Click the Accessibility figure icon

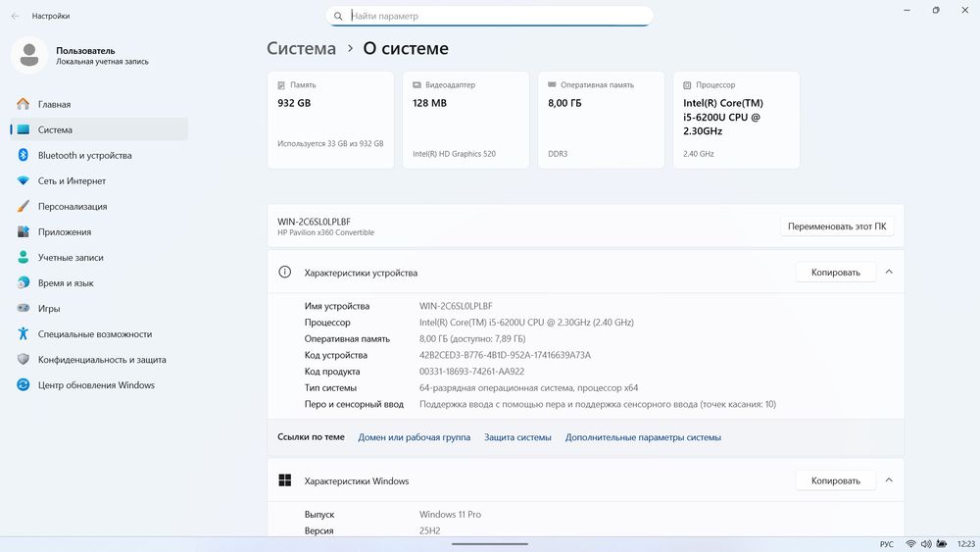[24, 333]
